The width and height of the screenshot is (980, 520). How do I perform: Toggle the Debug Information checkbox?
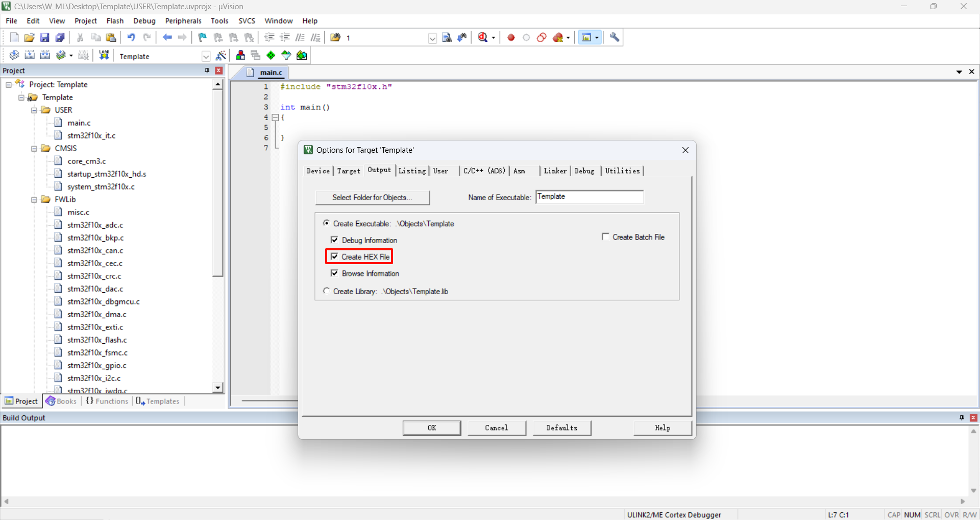334,240
